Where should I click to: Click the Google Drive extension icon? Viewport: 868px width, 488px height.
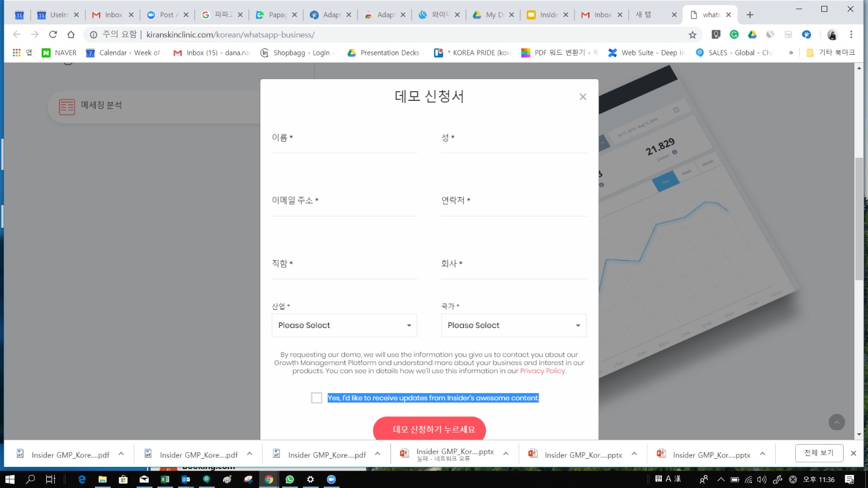(x=752, y=35)
